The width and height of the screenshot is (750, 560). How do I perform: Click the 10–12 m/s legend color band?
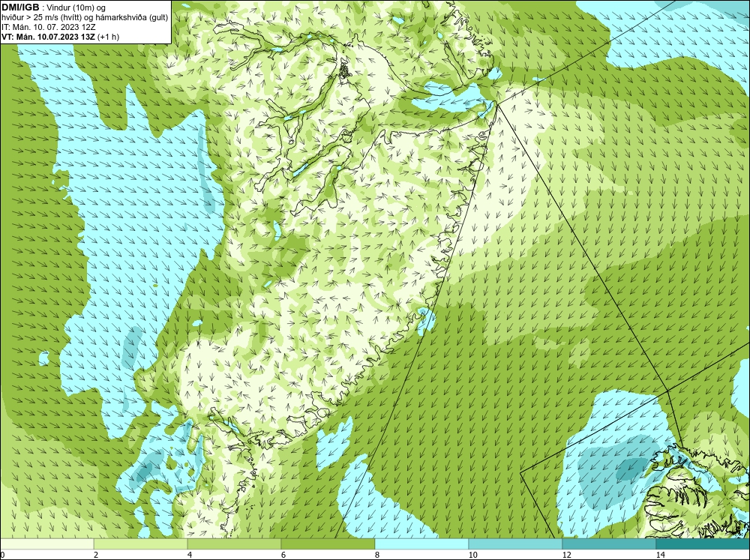pyautogui.click(x=516, y=544)
